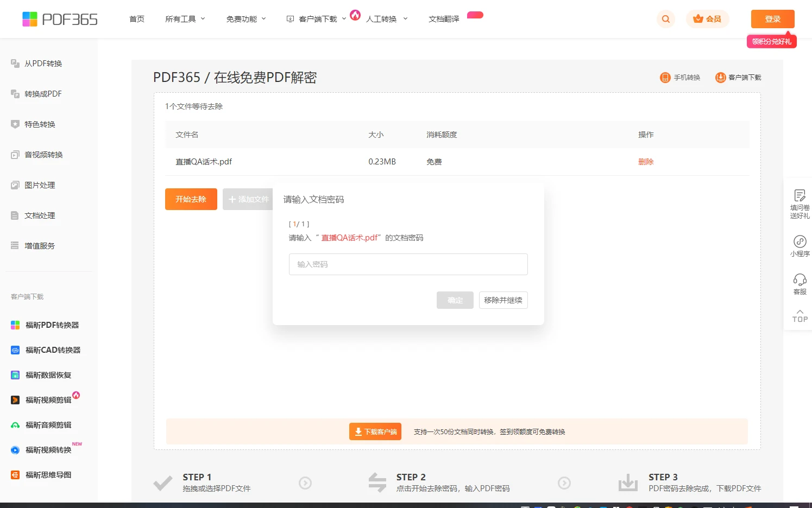Open 客服 customer service headset icon
Screen dimensions: 812x508
click(800, 284)
